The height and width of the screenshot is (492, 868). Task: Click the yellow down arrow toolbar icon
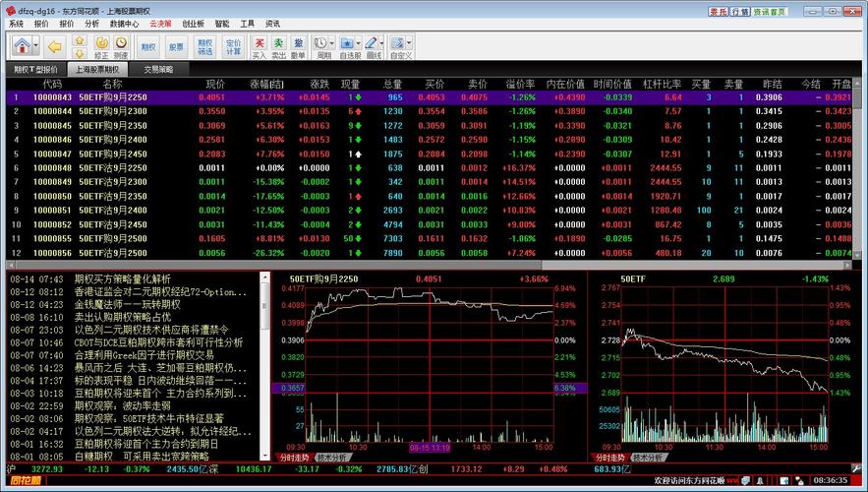pos(80,54)
